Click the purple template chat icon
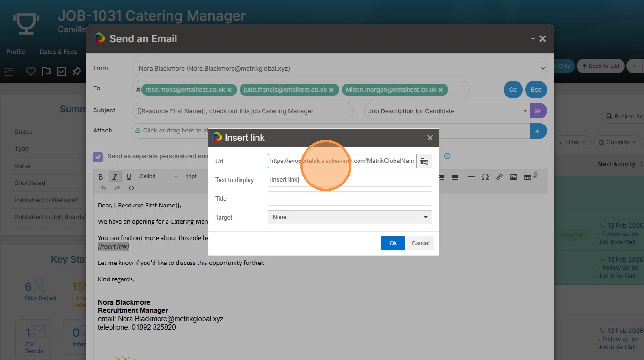The height and width of the screenshot is (360, 644). (x=538, y=111)
